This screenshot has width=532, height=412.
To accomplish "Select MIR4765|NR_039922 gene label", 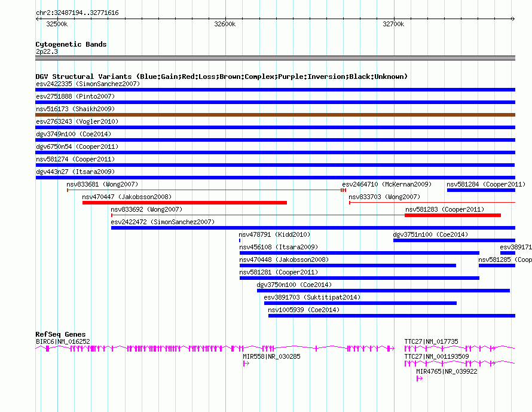I will pos(447,371).
